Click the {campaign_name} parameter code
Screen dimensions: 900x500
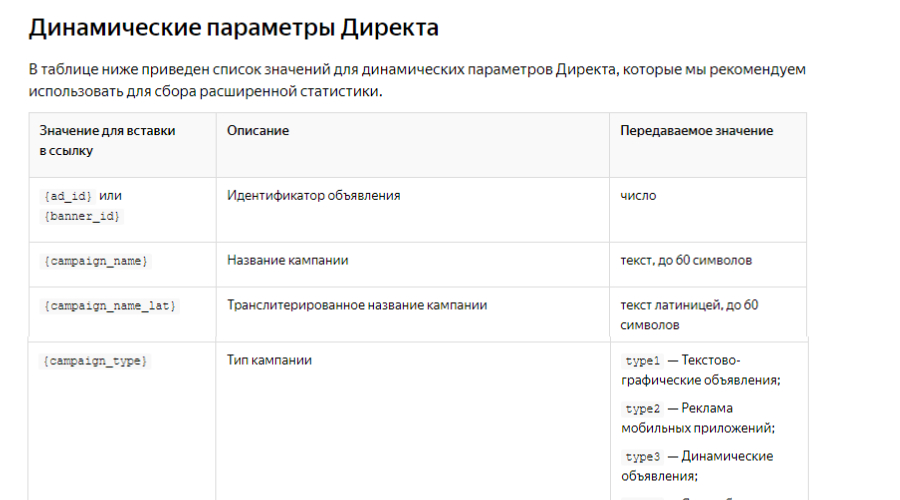pyautogui.click(x=96, y=261)
